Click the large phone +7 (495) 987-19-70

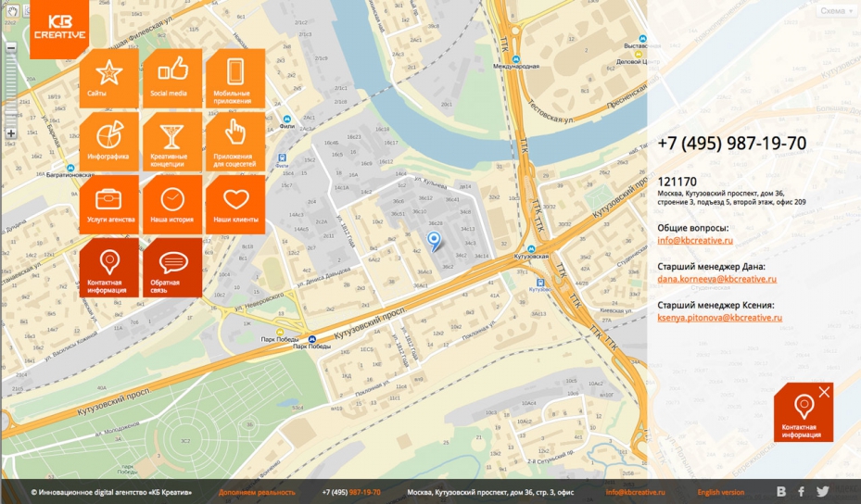[x=732, y=144]
